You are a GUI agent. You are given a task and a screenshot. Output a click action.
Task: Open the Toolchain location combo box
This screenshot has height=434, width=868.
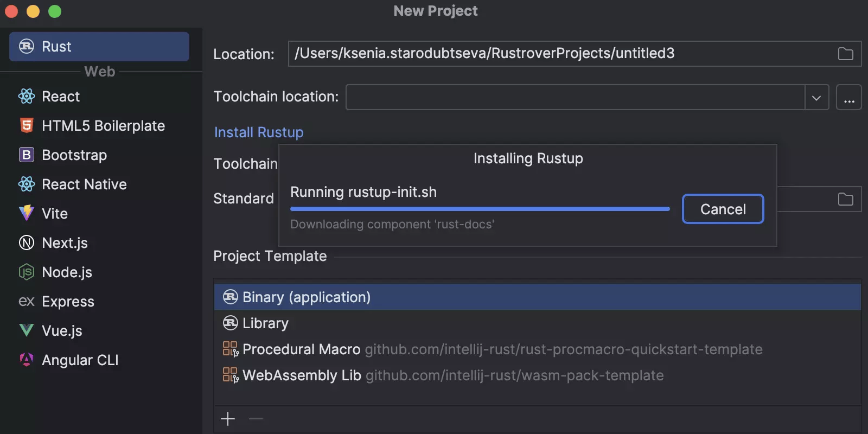[x=575, y=98]
